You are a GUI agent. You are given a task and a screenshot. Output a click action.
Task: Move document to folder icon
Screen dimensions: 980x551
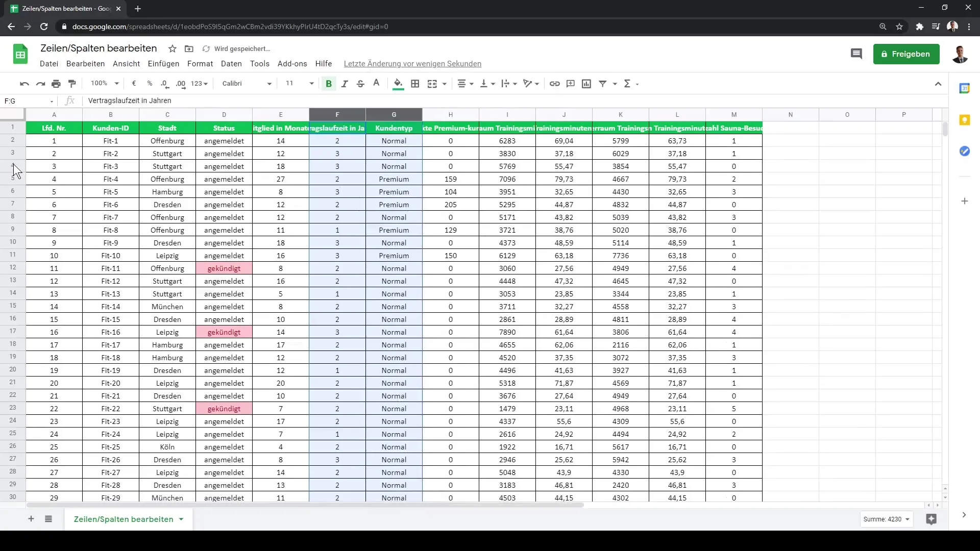189,49
